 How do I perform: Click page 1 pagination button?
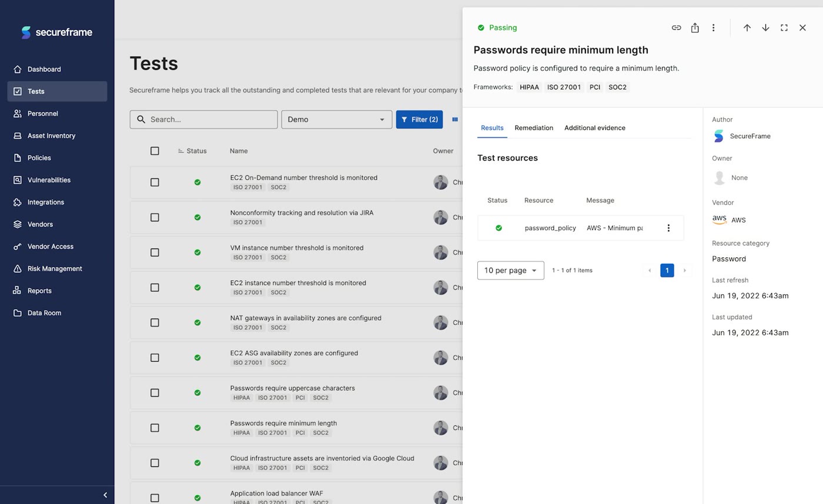pyautogui.click(x=667, y=270)
